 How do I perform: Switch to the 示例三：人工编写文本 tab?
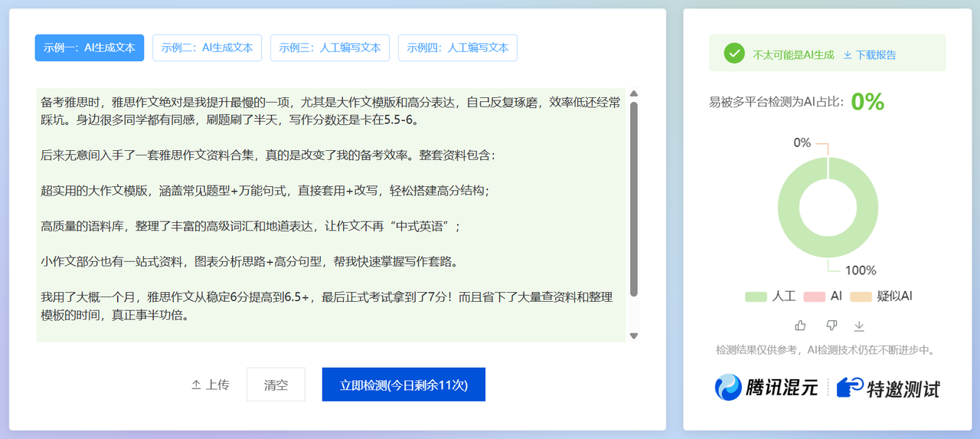click(x=330, y=48)
